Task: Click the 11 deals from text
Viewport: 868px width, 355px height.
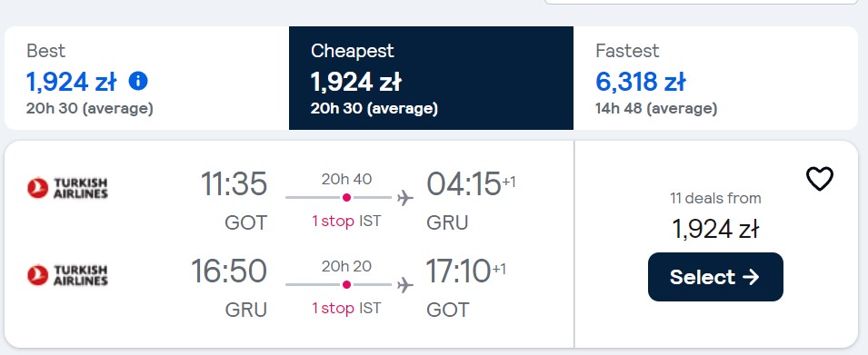Action: click(715, 198)
